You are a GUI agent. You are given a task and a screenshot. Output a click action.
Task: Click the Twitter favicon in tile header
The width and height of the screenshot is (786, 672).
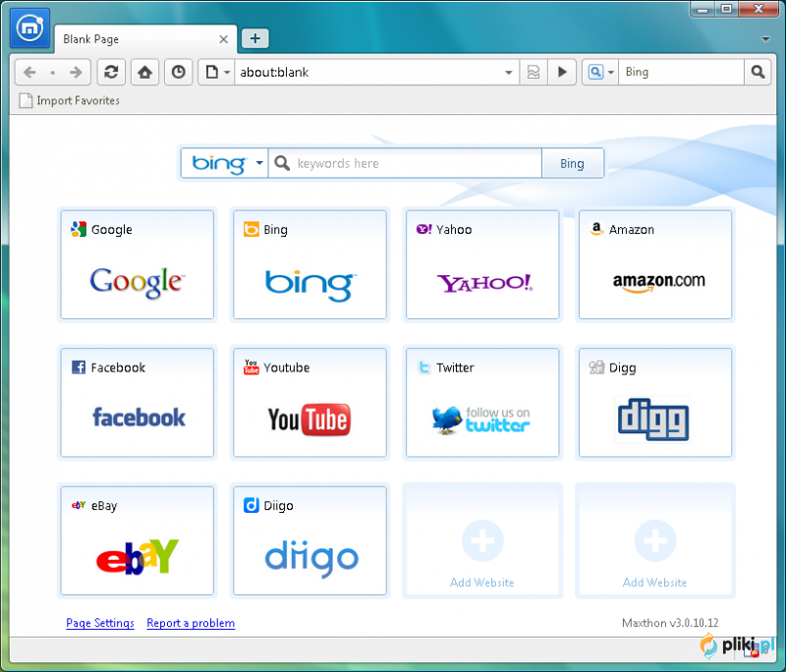pos(424,367)
